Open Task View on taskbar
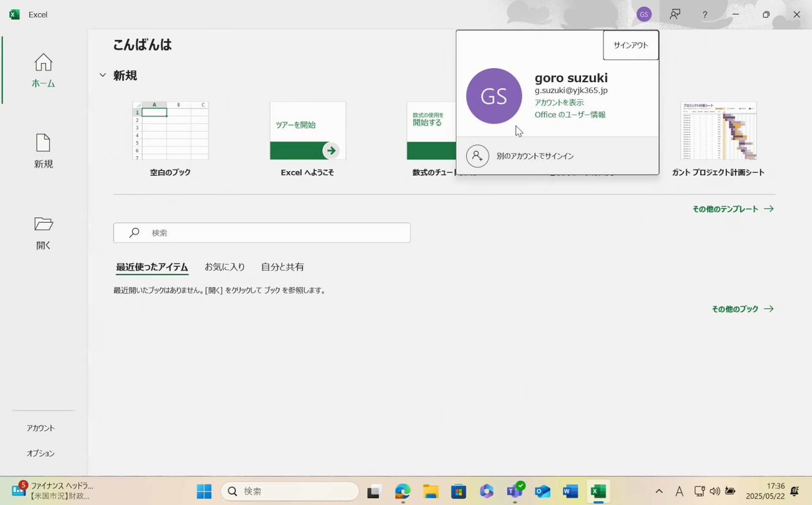The height and width of the screenshot is (505, 812). 374,491
